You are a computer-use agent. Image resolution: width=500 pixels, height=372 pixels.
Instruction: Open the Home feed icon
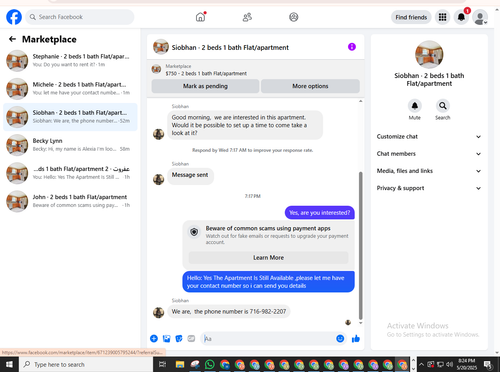pyautogui.click(x=200, y=17)
